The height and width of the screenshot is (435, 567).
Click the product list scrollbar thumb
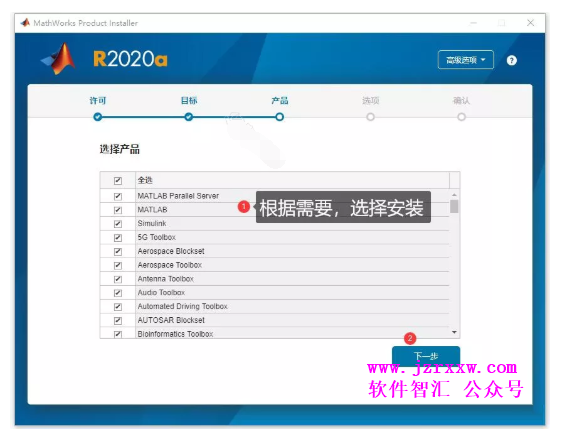click(x=454, y=206)
